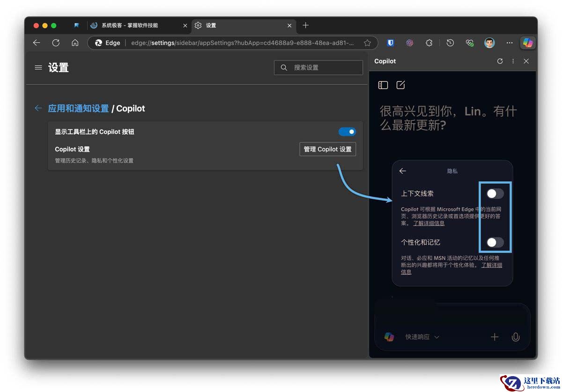Click the 设置 page heading

click(x=59, y=68)
